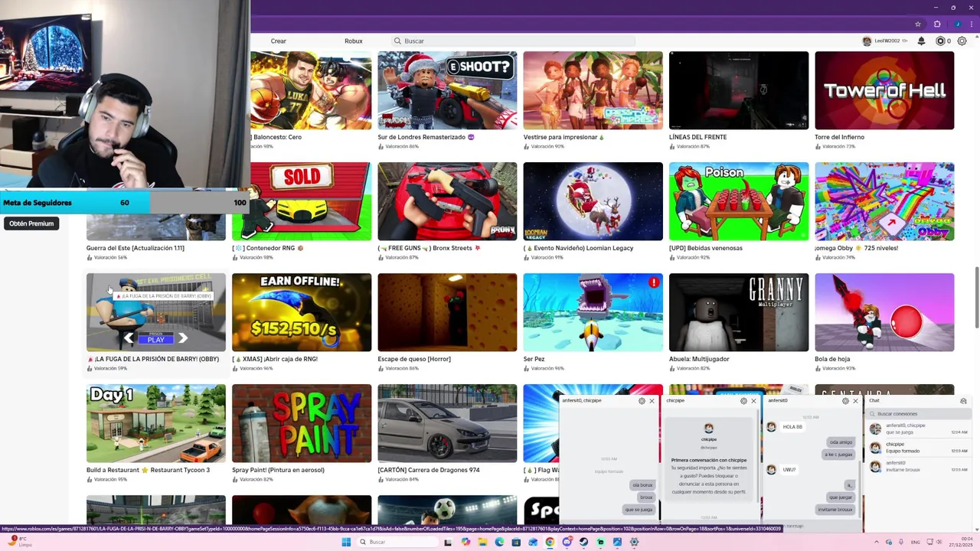This screenshot has width=980, height=551.
Task: Click chicpipe avatar in first conversation card
Action: pyautogui.click(x=709, y=429)
